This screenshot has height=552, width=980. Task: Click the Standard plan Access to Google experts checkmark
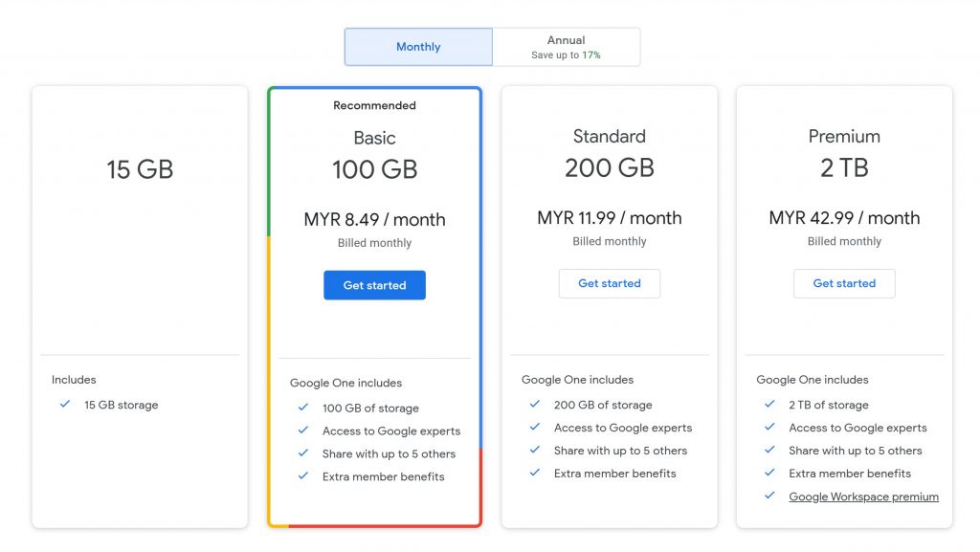(534, 427)
